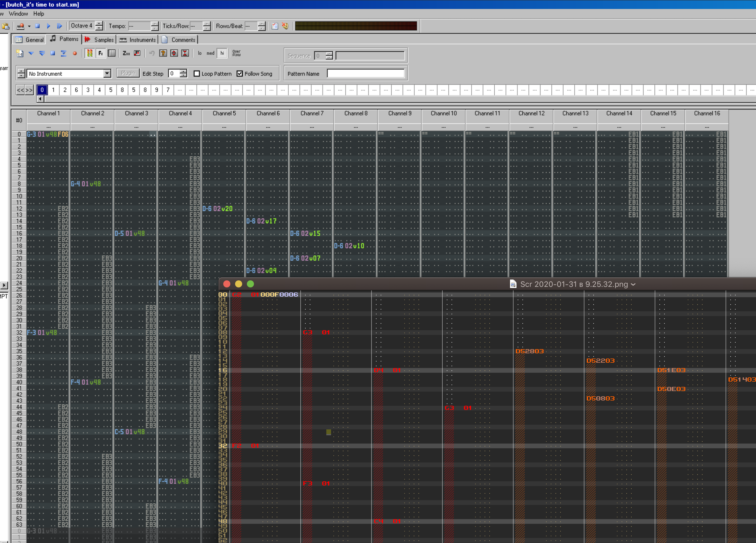This screenshot has width=756, height=543.
Task: Click the channel manager grid icon
Action: click(112, 53)
